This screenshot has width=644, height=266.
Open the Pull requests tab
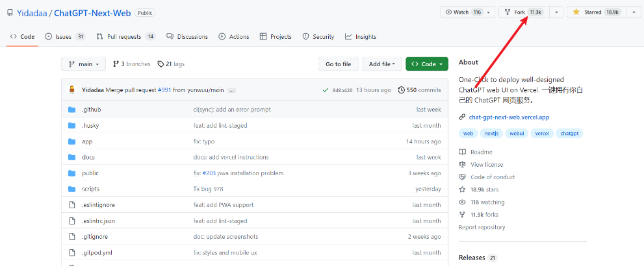125,36
